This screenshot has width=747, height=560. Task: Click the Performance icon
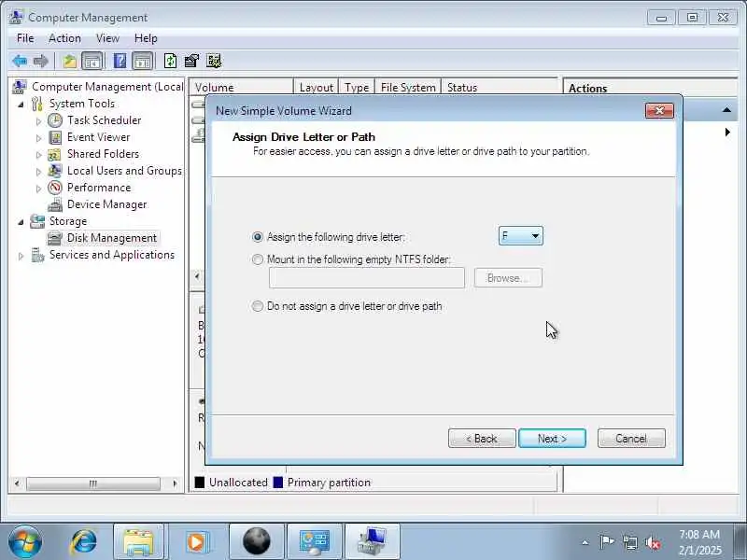click(x=55, y=188)
